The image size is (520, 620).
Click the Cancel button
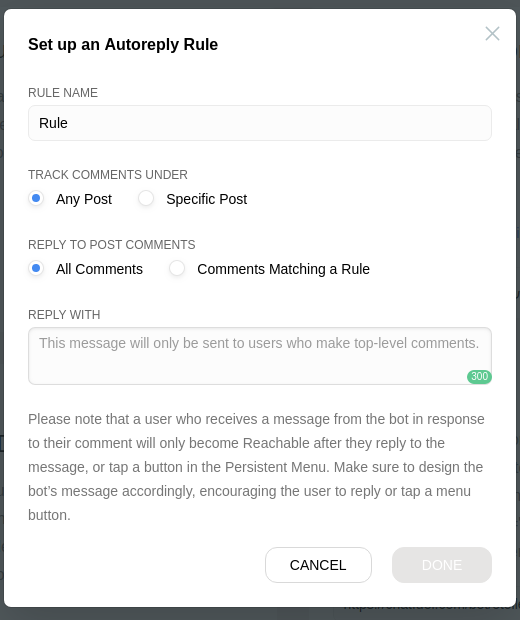coord(318,565)
